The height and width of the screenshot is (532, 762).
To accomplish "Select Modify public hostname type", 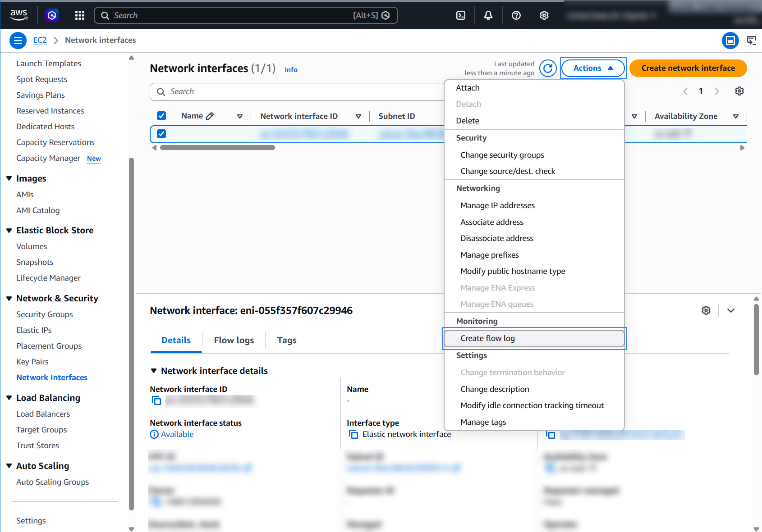I will (x=534, y=271).
